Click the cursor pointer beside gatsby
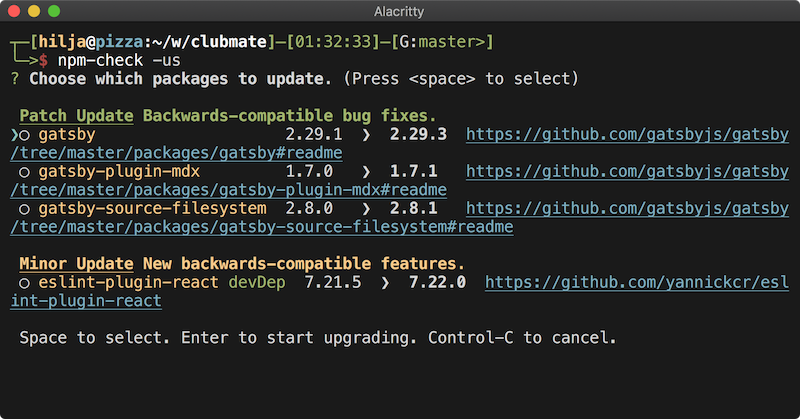800x419 pixels. tap(14, 135)
